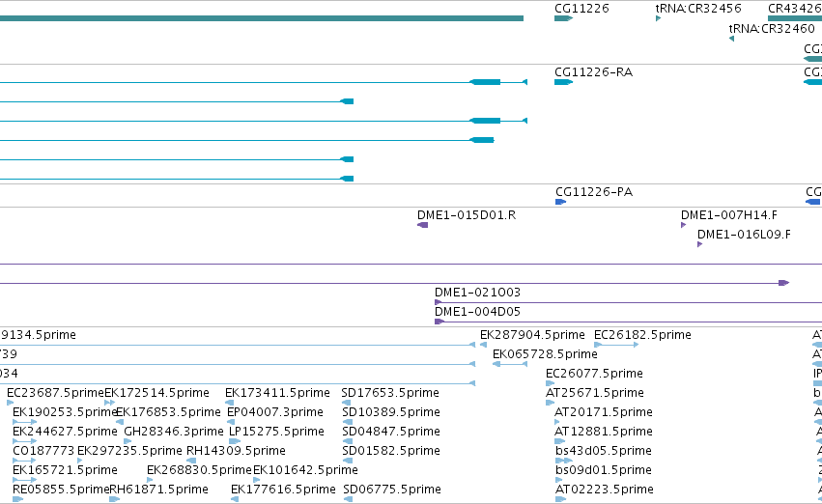822x504 pixels.
Task: Click the long teal gene bar at top
Action: click(x=262, y=18)
